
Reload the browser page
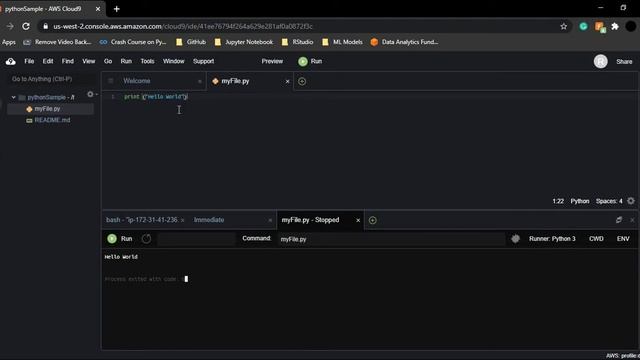26,26
